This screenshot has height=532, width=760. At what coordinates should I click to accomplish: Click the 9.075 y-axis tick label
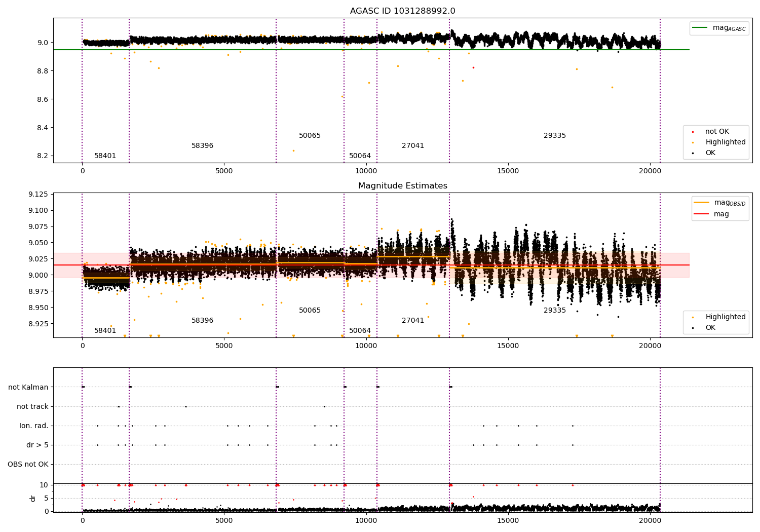pos(39,227)
